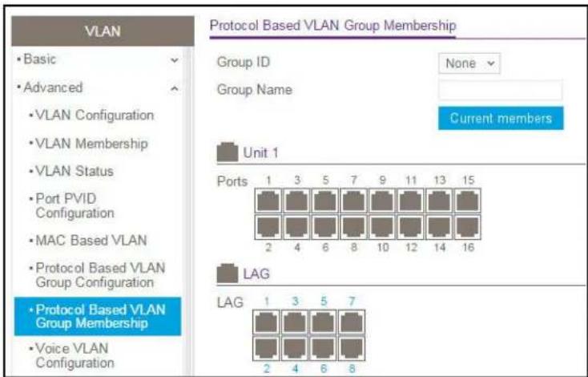Click the VLAN sidebar header
Viewport: 588px width, 377px height.
[103, 31]
